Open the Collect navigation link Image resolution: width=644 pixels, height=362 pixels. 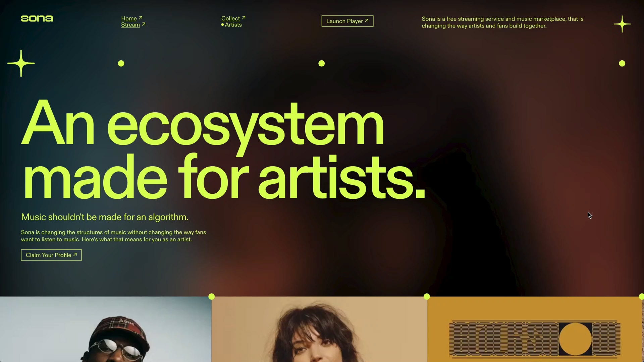(230, 18)
